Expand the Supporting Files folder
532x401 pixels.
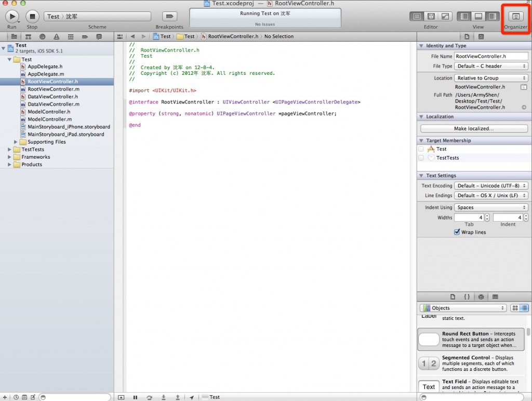tap(16, 142)
